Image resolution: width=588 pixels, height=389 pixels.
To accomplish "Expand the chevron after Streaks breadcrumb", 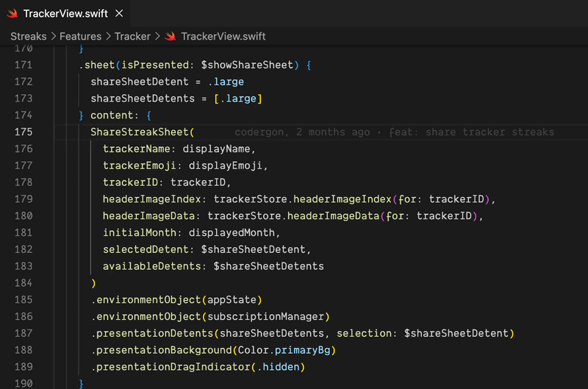I will tap(53, 36).
